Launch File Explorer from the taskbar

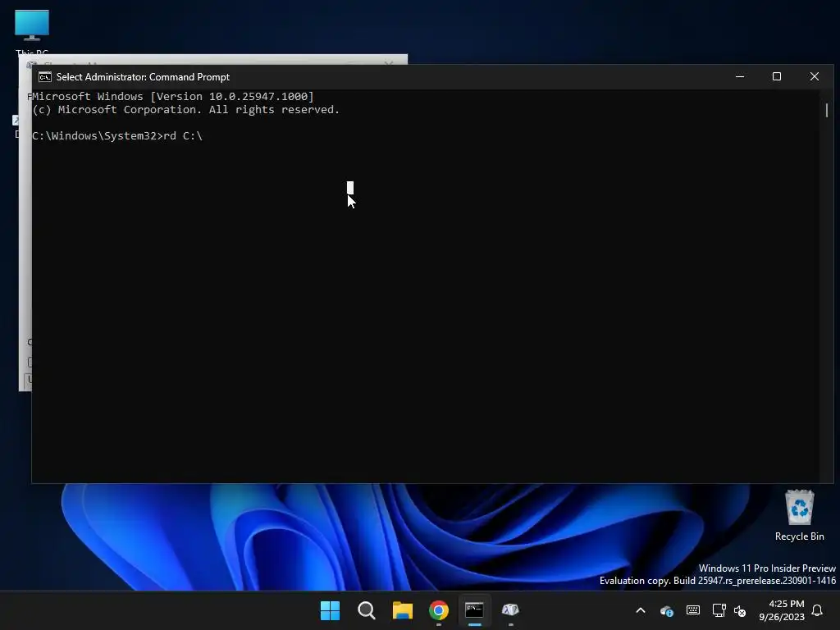pos(402,610)
